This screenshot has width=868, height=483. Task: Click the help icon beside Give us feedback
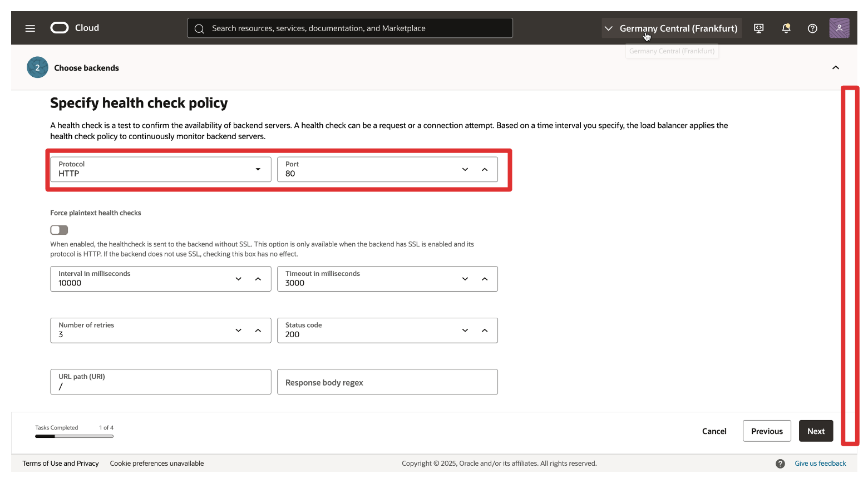pos(780,464)
